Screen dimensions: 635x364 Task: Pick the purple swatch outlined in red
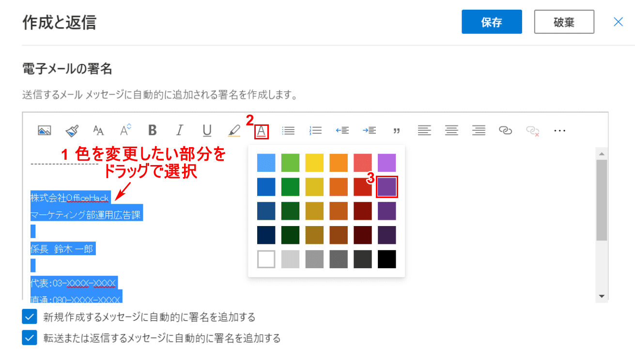click(387, 187)
